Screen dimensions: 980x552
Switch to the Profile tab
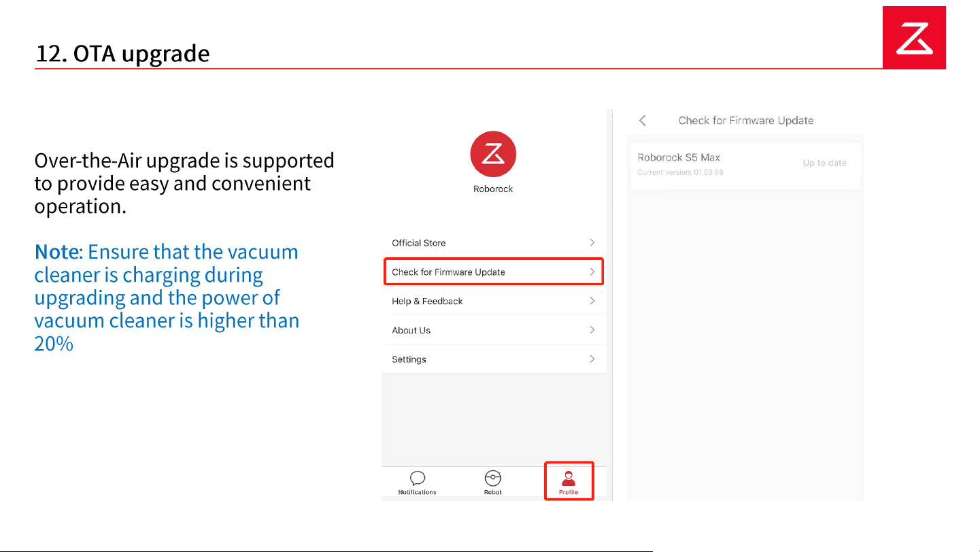click(x=569, y=483)
